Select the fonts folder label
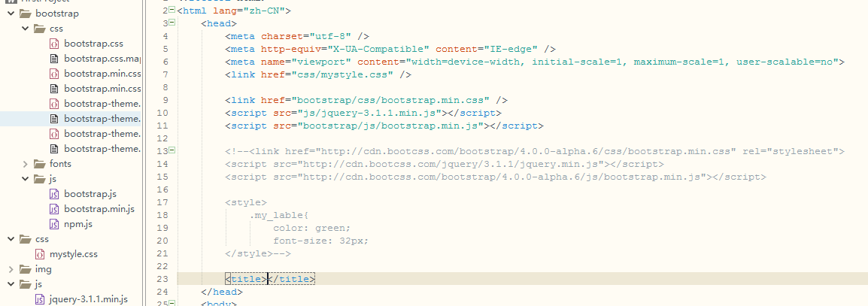Screen dimensions: 868x306 [60, 164]
